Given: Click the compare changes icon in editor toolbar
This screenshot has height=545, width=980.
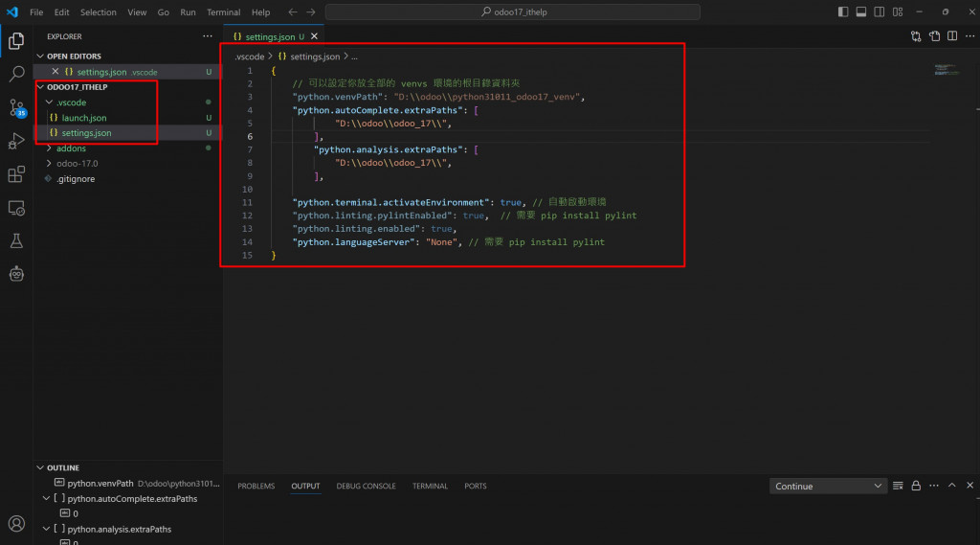Looking at the screenshot, I should click(x=916, y=36).
